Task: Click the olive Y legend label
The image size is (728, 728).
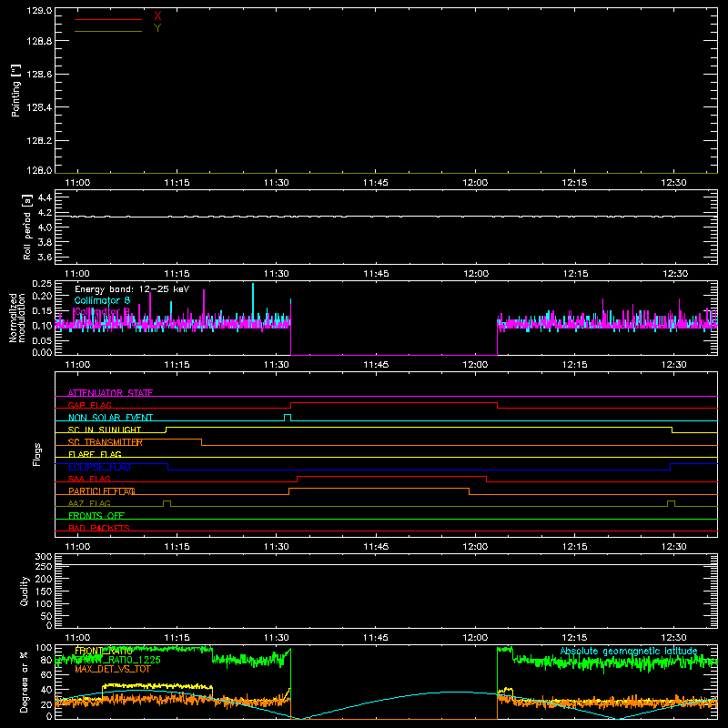Action: (157, 28)
